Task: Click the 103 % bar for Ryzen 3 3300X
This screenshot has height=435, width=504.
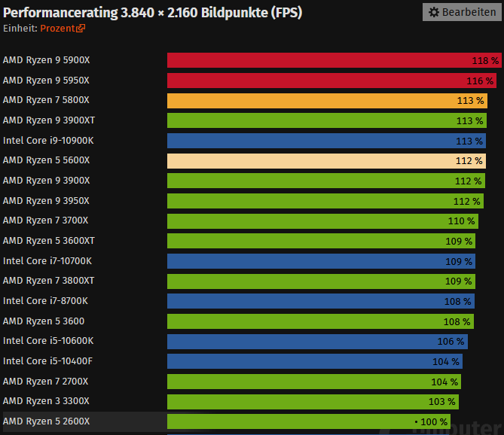Action: (x=313, y=402)
